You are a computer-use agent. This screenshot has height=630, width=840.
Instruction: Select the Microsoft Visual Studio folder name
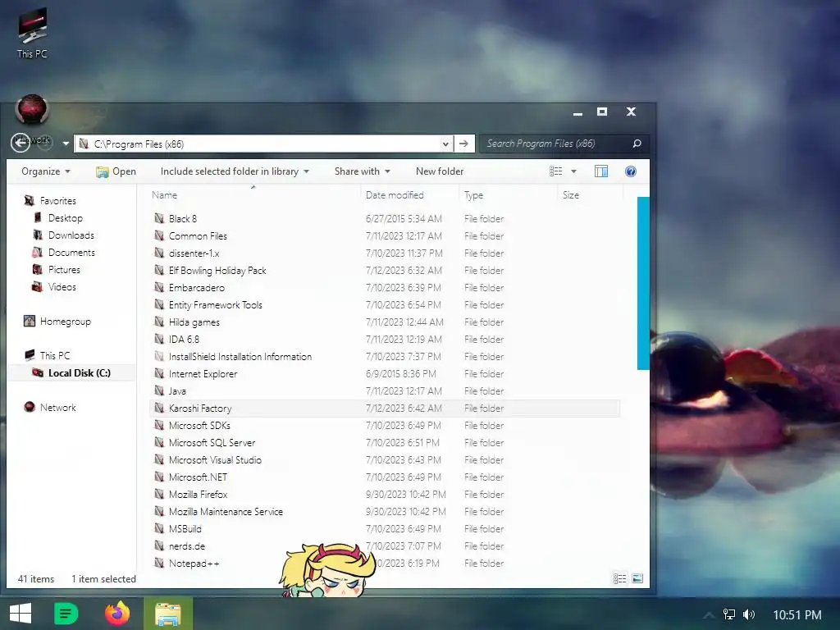coord(216,459)
